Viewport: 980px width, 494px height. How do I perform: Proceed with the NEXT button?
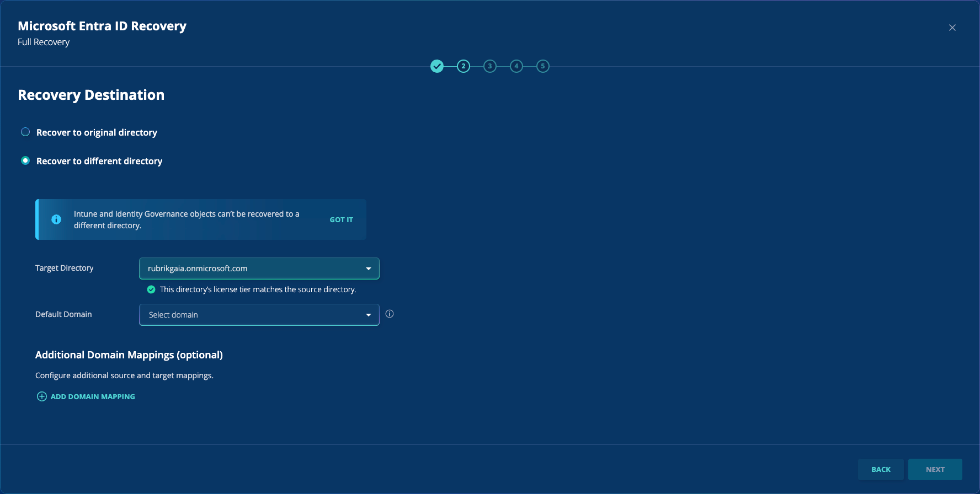click(935, 469)
